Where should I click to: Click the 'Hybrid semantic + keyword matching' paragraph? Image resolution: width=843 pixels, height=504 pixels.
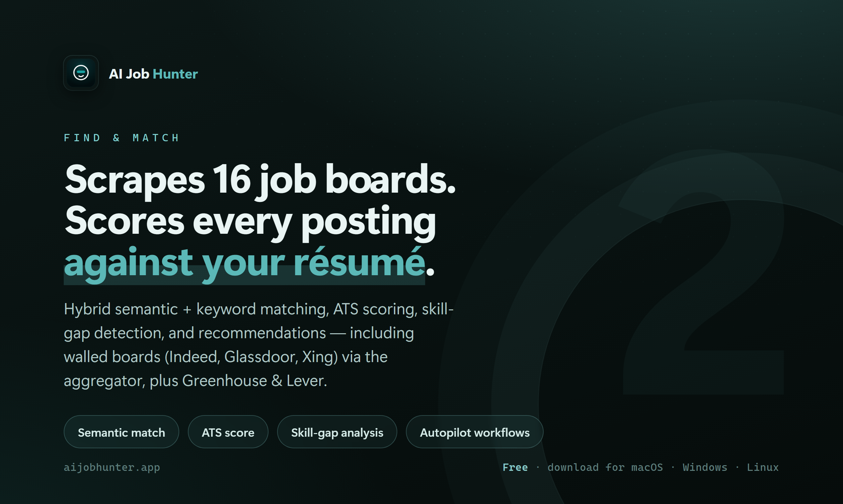click(259, 345)
